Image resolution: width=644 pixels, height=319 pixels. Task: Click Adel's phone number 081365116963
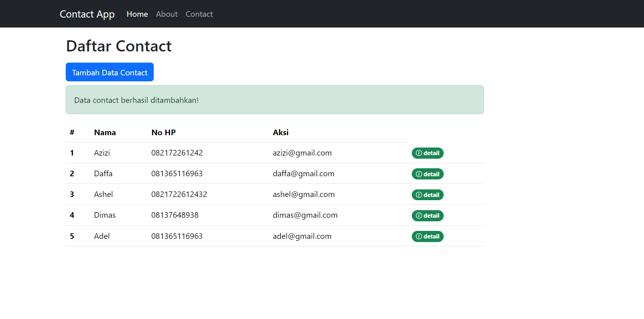pos(177,236)
